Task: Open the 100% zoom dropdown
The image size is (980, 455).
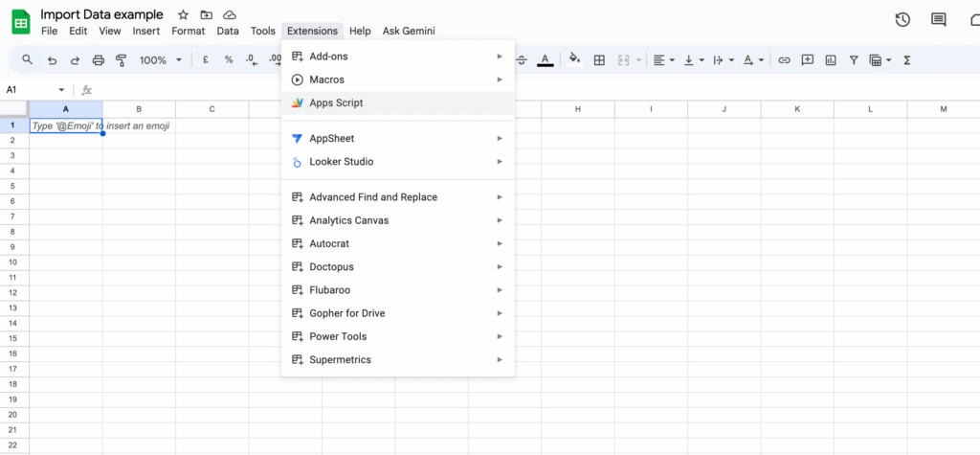Action: (160, 60)
